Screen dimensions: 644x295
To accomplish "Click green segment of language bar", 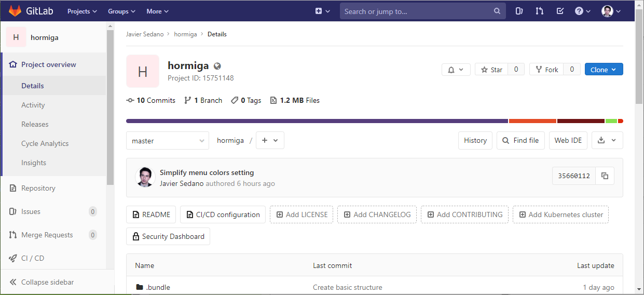I will 611,121.
